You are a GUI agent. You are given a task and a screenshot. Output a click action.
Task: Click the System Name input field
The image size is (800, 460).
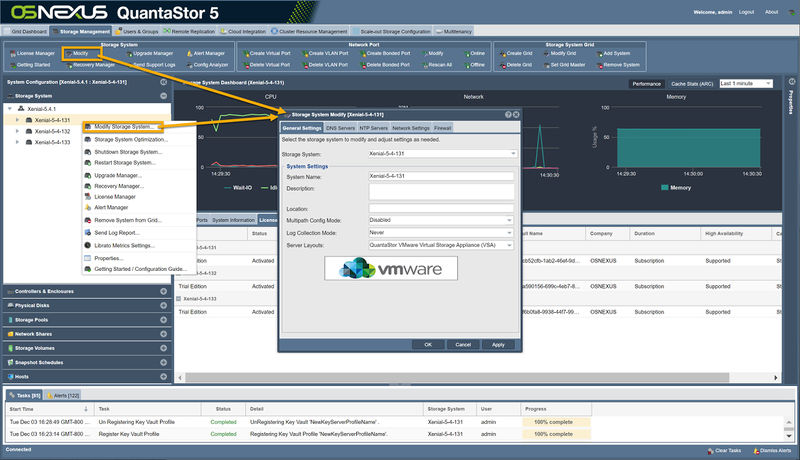click(x=441, y=176)
